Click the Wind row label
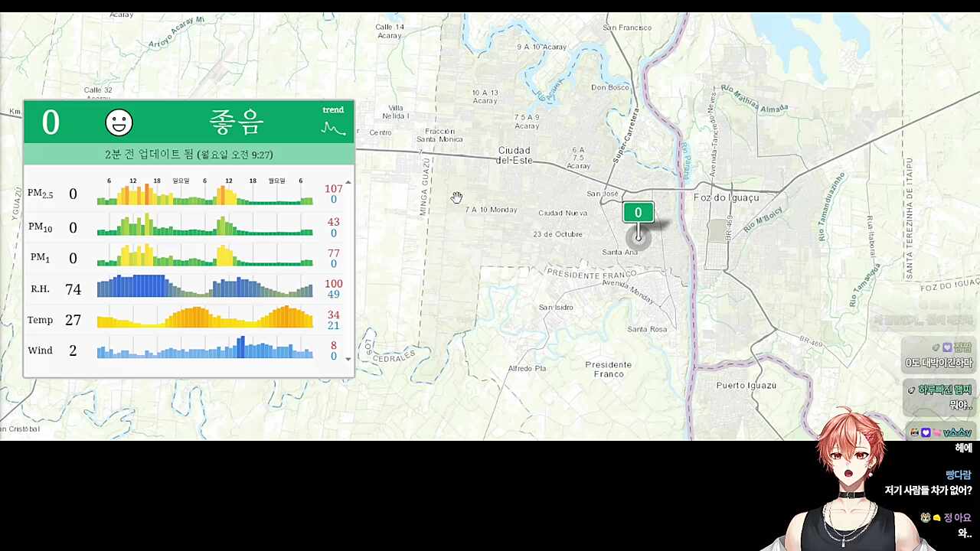 [40, 350]
